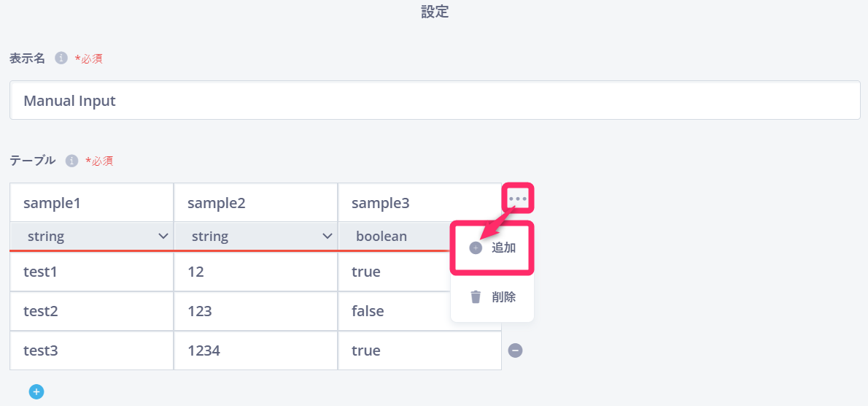Click the info icon beside テーブル
Image resolution: width=868 pixels, height=406 pixels.
[x=71, y=161]
